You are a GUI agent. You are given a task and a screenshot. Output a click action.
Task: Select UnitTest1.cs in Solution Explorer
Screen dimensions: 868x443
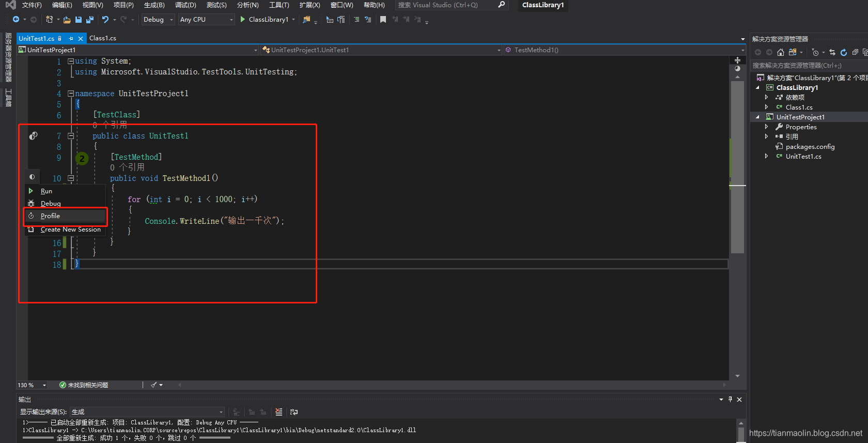tap(803, 157)
